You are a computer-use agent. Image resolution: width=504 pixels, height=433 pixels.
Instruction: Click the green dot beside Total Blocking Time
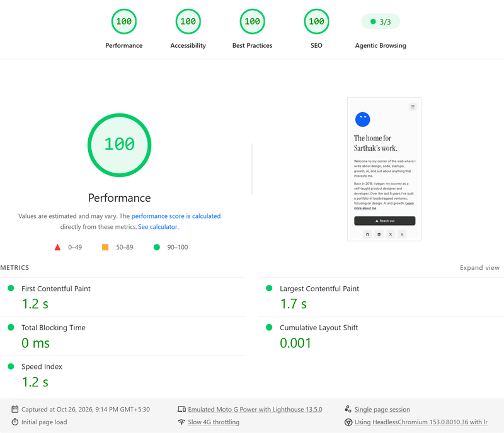coord(11,327)
